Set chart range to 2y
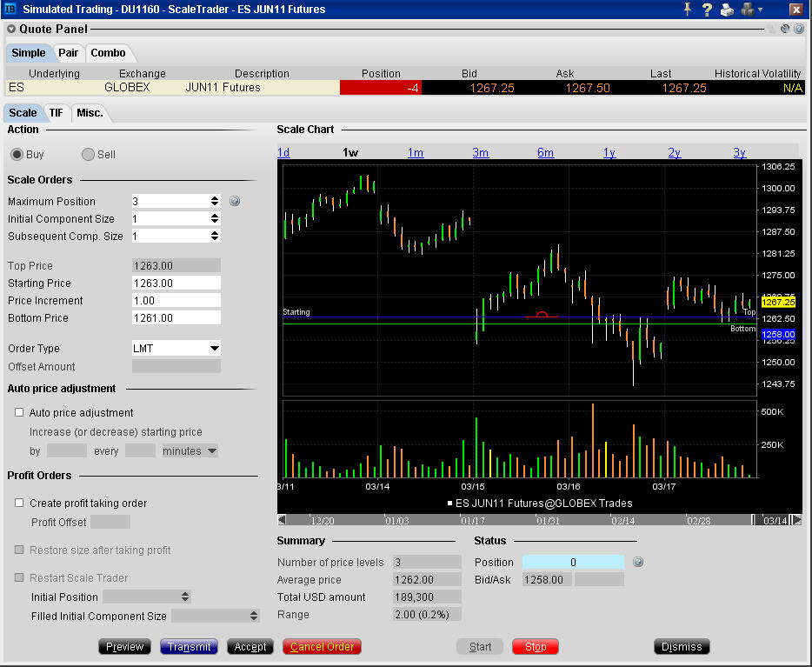 pos(675,153)
